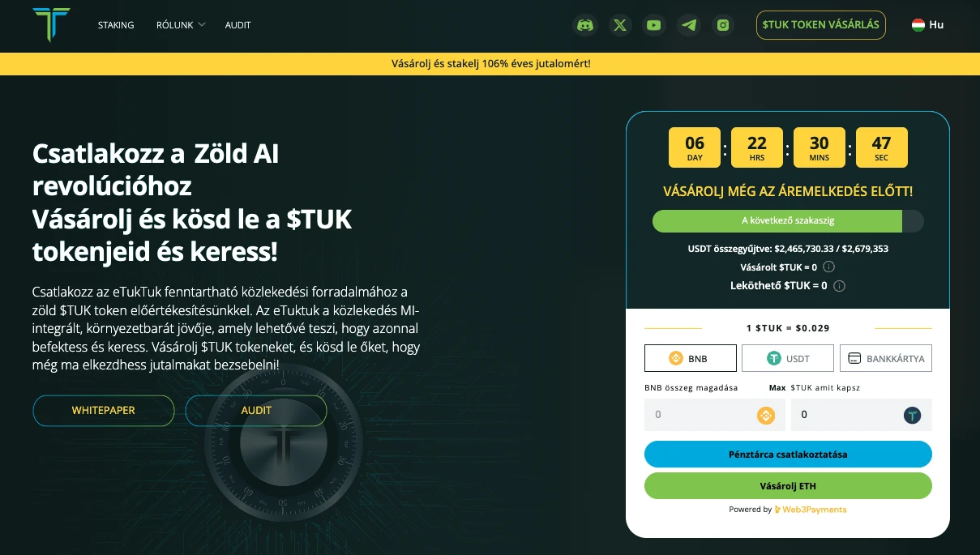
Task: Select BANKKÁRTYA payment tab
Action: tap(886, 358)
